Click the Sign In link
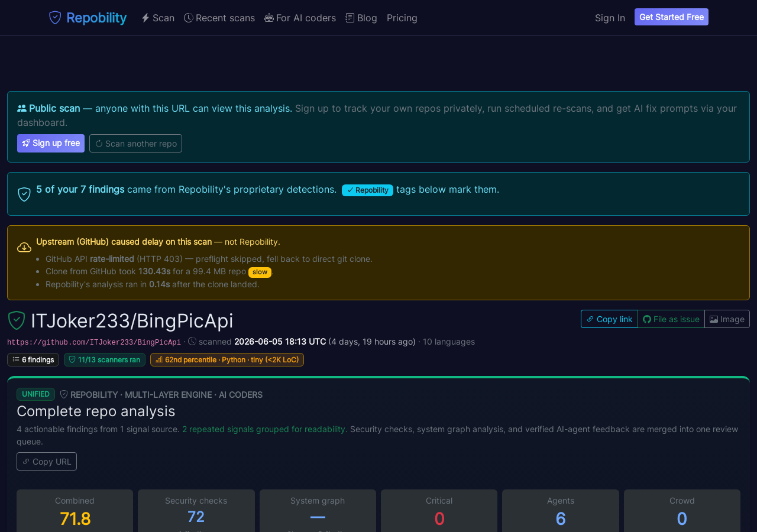The image size is (757, 532). (610, 18)
